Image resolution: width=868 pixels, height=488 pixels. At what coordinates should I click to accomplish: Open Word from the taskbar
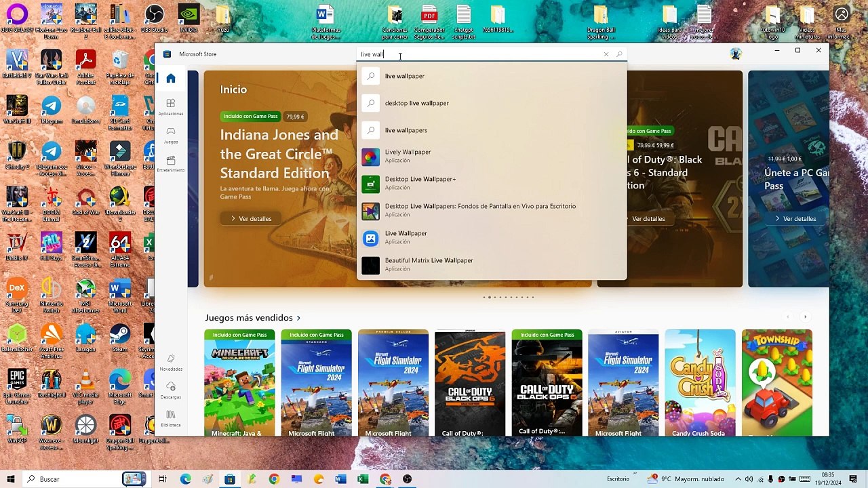(x=340, y=479)
